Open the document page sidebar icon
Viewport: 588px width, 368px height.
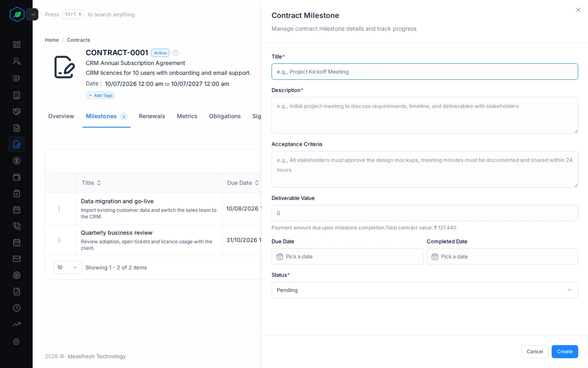tap(17, 128)
